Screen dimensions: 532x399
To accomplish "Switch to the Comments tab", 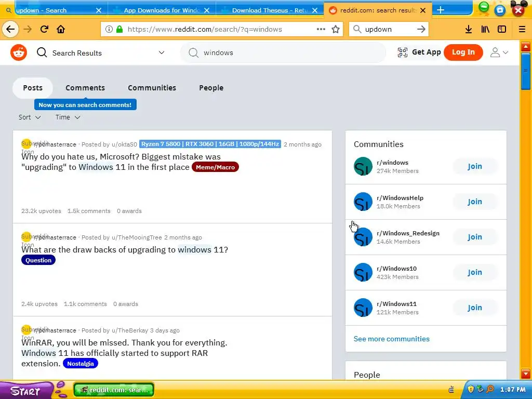I will pos(85,88).
